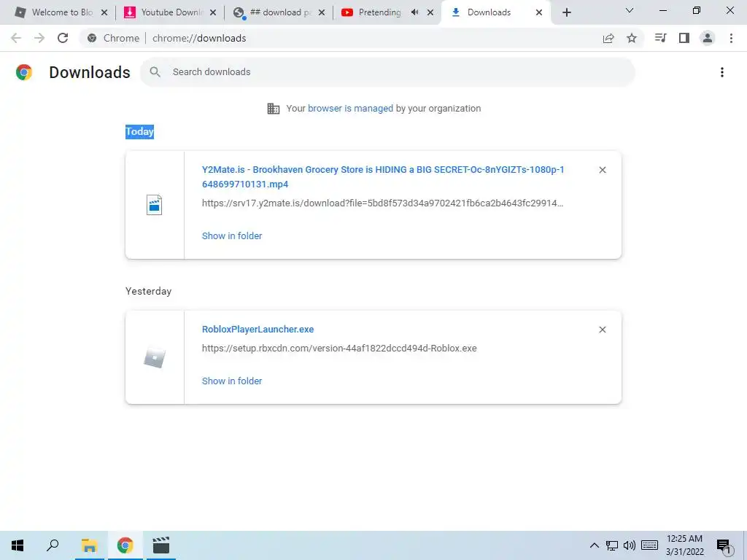The width and height of the screenshot is (747, 560).
Task: Click the managed organization building icon
Action: (x=274, y=109)
